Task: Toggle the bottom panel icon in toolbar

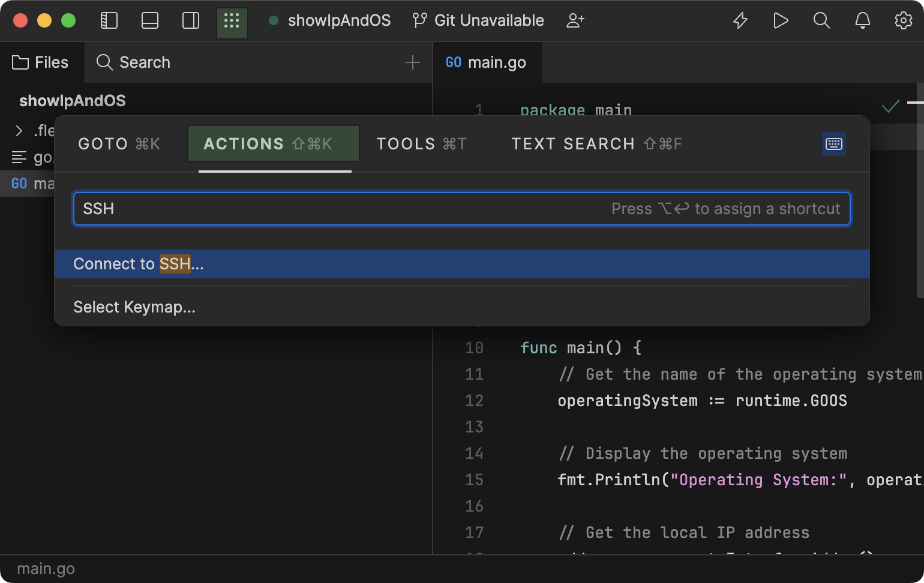Action: tap(149, 20)
